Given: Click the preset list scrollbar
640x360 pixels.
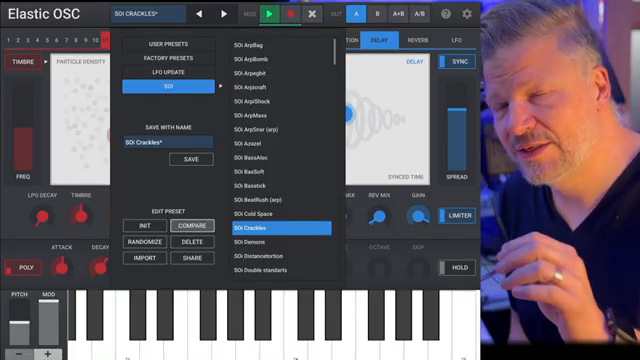Looking at the screenshot, I should (x=335, y=52).
